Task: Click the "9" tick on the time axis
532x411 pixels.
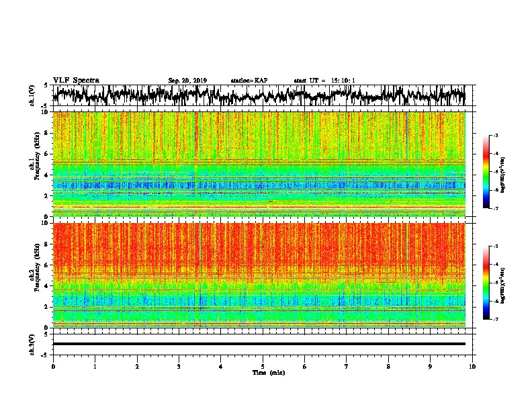Action: (x=430, y=367)
